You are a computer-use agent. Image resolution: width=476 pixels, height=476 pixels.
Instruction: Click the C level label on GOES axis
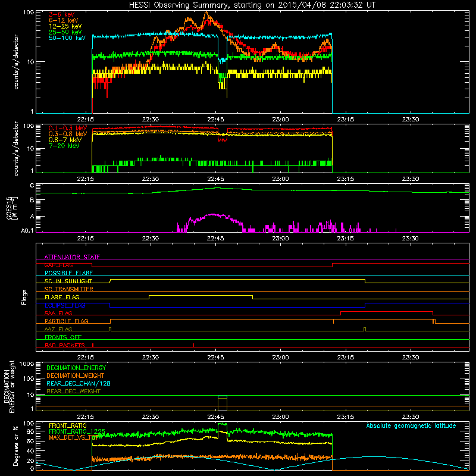pos(32,186)
